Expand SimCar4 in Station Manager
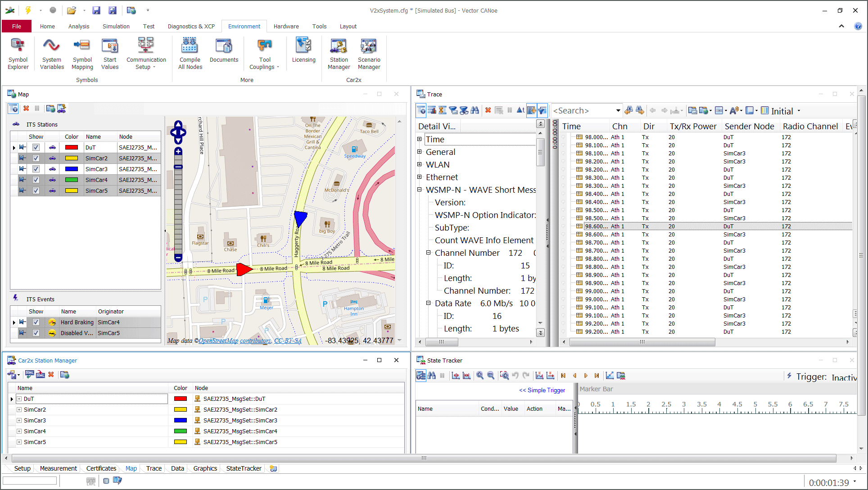The image size is (868, 490). [19, 431]
